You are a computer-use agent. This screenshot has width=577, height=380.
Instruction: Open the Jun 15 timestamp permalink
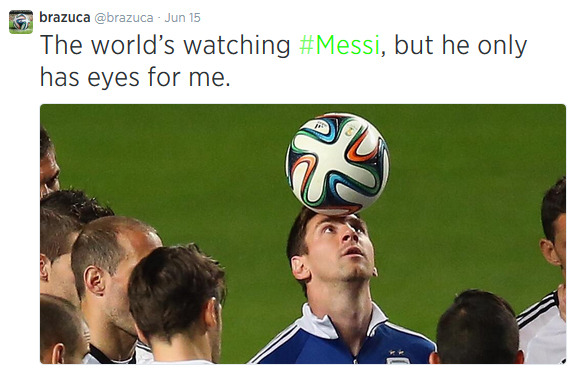click(x=183, y=17)
